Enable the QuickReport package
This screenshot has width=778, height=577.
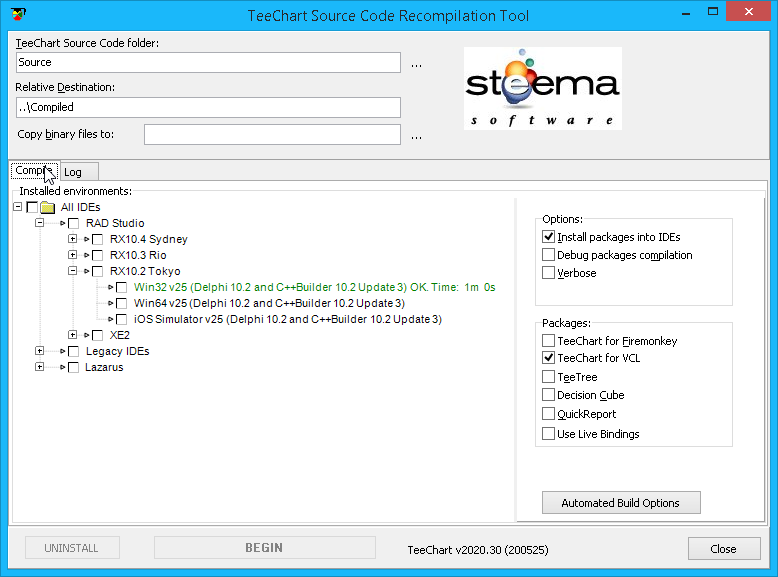[x=548, y=413]
